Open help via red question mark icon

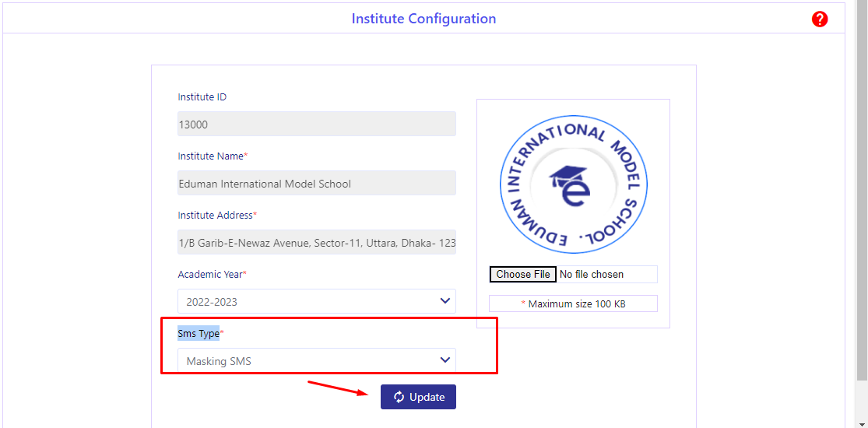point(820,19)
